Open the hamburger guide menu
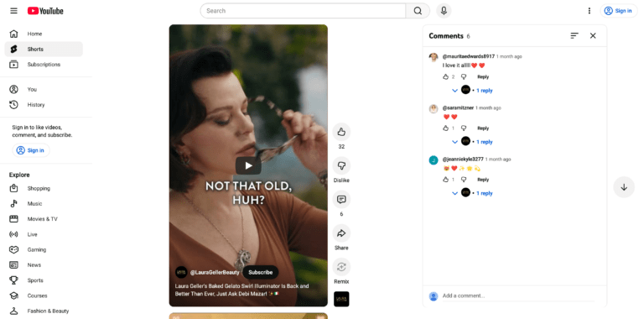 [x=14, y=11]
